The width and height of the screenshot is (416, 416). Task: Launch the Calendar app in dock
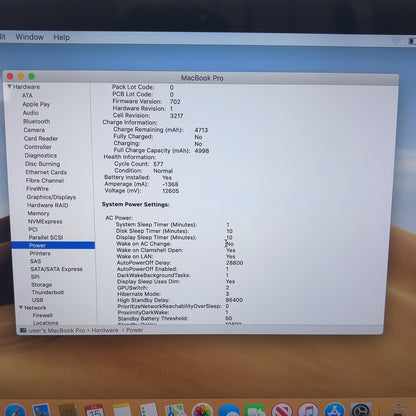pos(95,410)
